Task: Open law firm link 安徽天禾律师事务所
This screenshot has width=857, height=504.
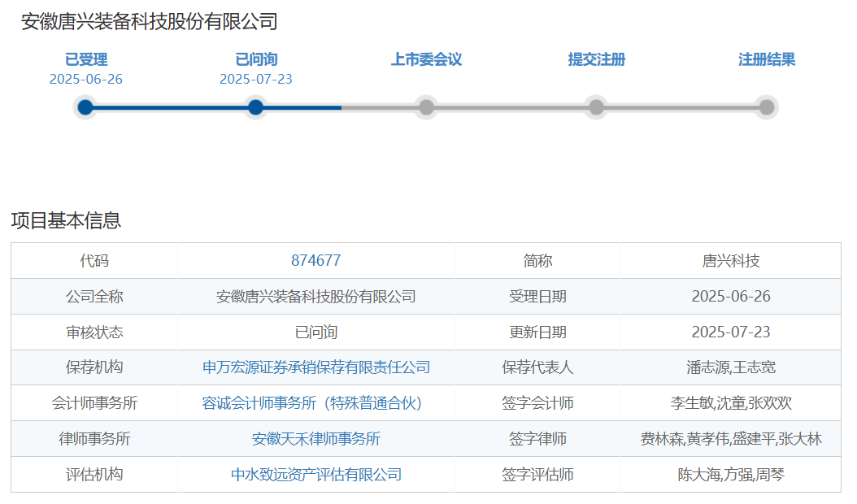Action: point(316,438)
